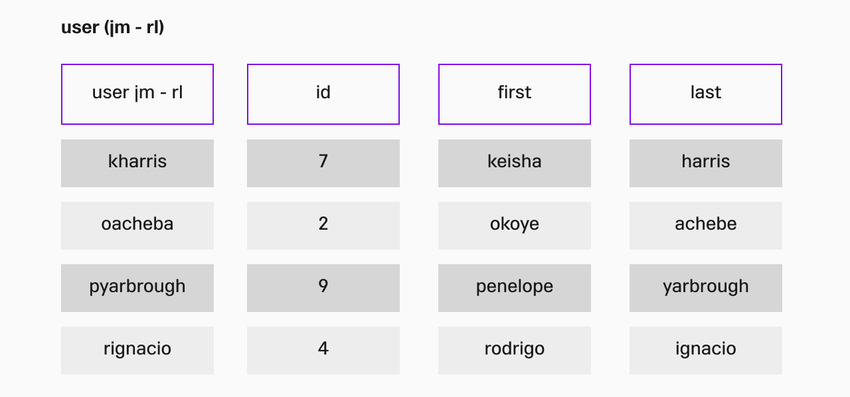Image resolution: width=850 pixels, height=397 pixels.
Task: Select the 'last' column header
Action: (706, 94)
